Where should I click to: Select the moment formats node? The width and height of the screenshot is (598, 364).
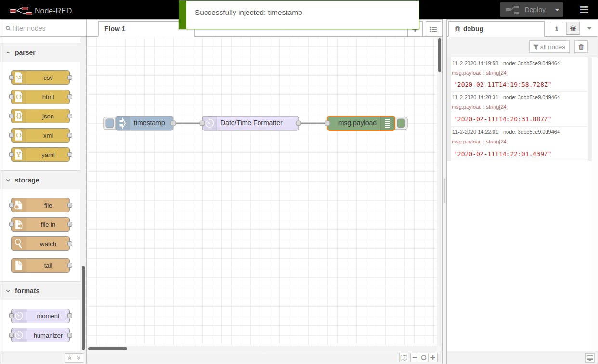[x=40, y=316]
